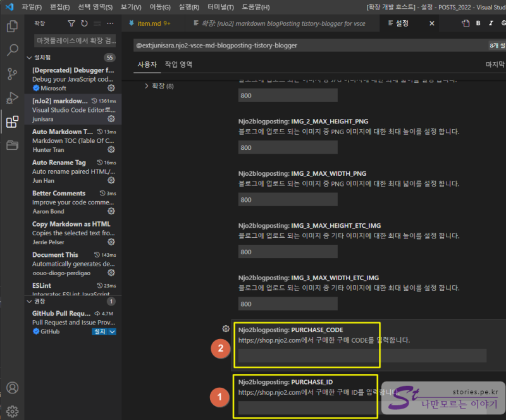Open Accounts menu icon

[12, 388]
